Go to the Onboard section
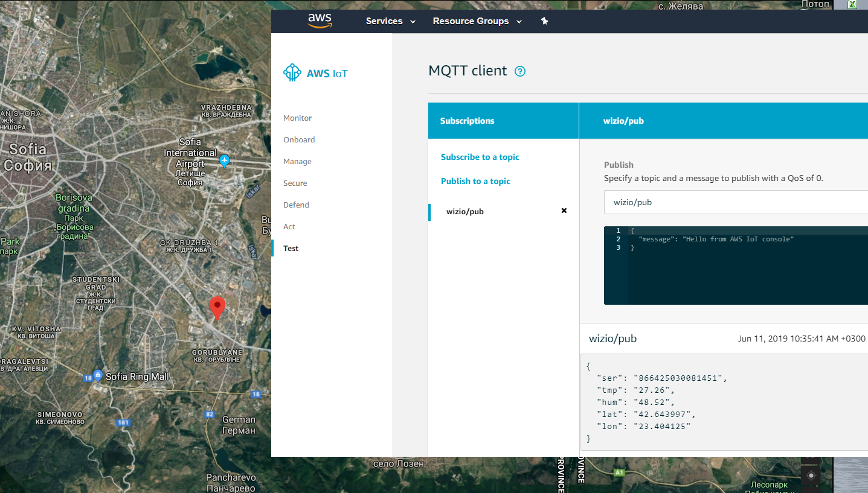The height and width of the screenshot is (493, 868). [x=299, y=139]
